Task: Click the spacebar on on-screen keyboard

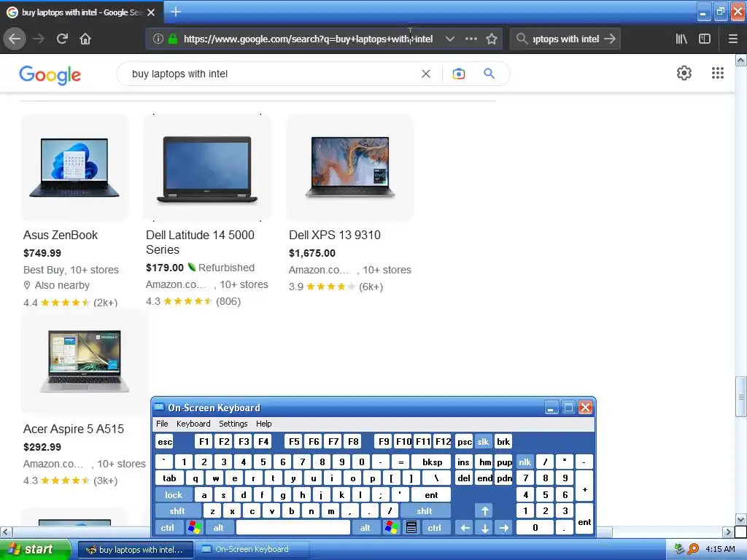Action: pyautogui.click(x=293, y=528)
